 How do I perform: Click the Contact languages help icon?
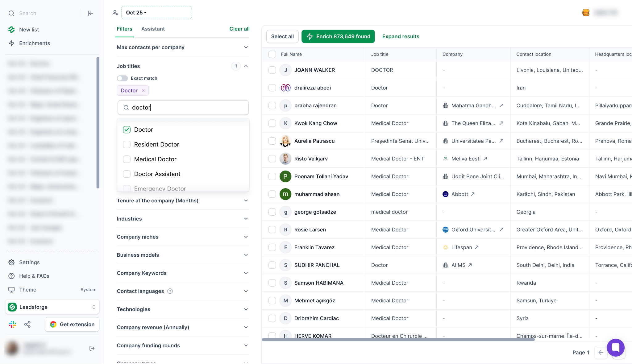(x=170, y=291)
